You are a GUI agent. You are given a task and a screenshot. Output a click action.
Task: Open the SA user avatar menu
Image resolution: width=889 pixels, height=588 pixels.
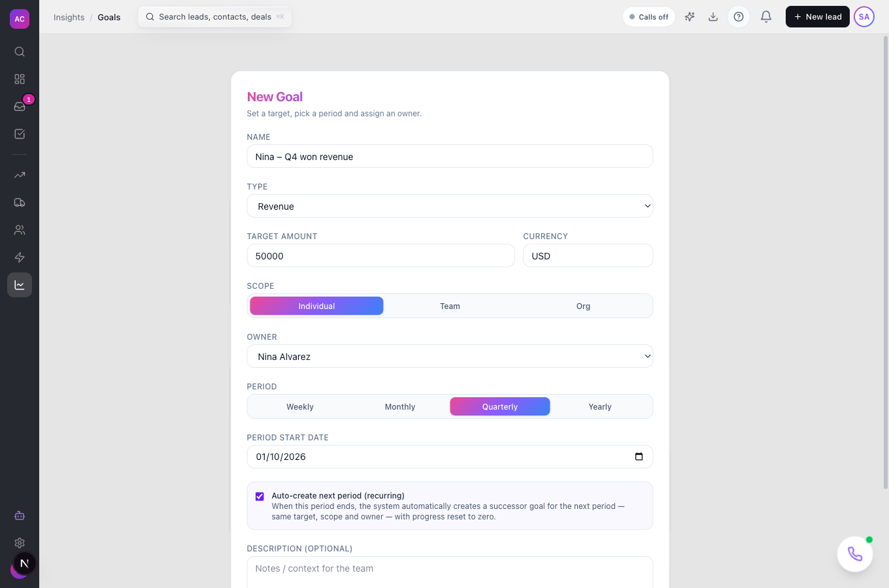click(x=864, y=17)
